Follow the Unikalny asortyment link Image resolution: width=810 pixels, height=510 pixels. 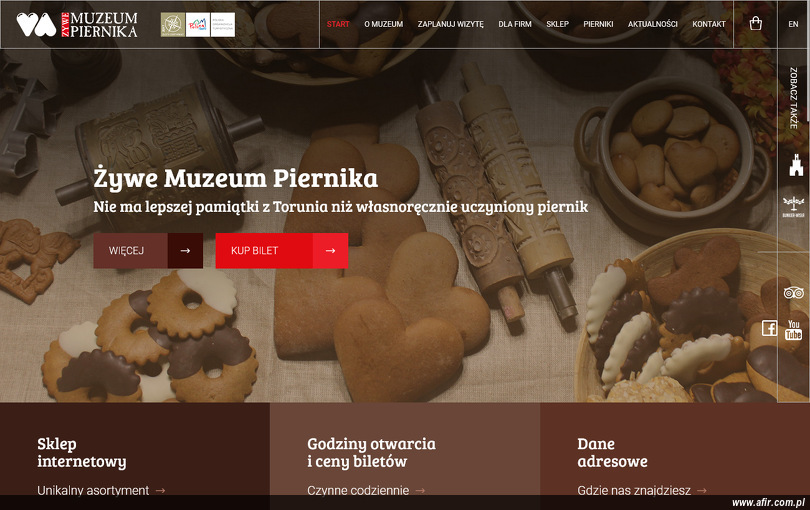click(101, 490)
